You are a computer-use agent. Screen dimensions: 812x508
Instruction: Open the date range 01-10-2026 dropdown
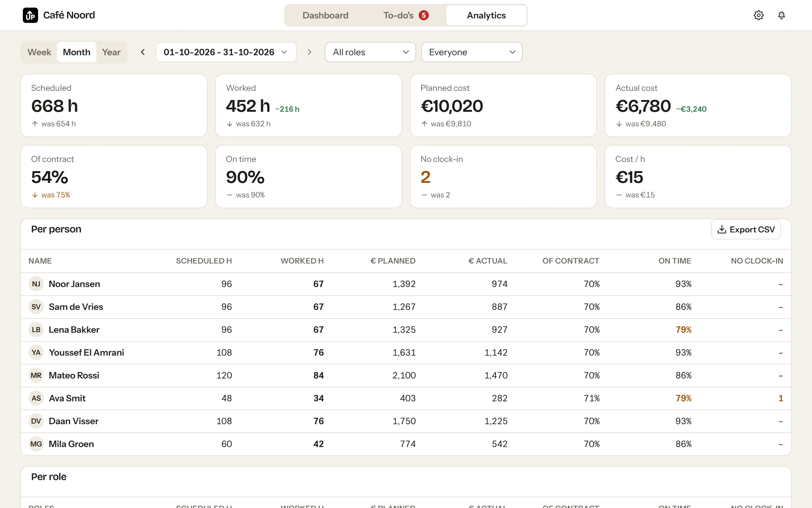226,52
